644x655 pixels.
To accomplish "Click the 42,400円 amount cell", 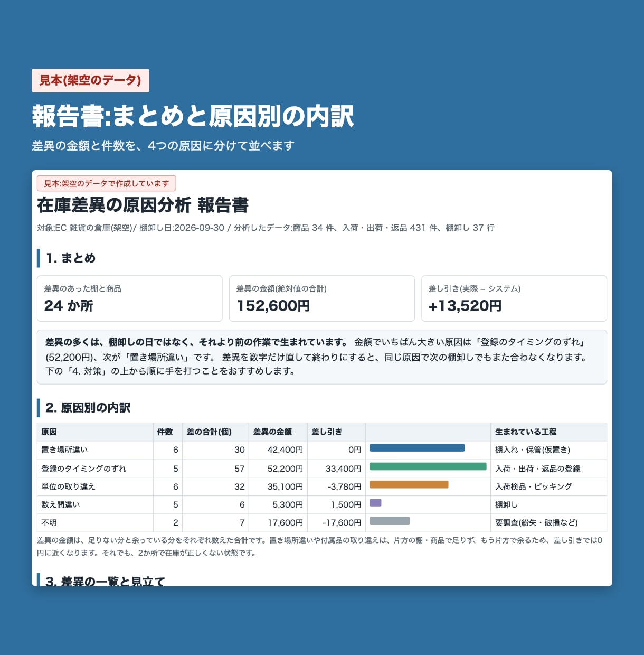I will pos(278,450).
